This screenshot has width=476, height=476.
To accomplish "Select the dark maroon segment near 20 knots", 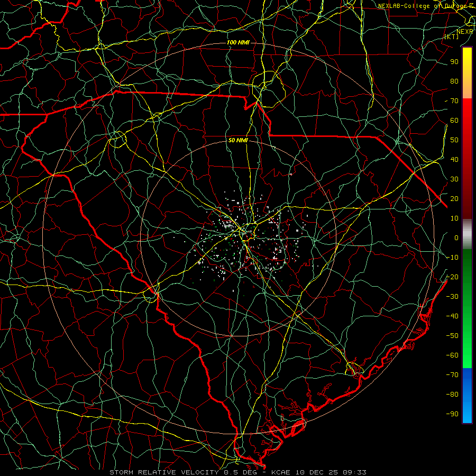I will [x=467, y=199].
